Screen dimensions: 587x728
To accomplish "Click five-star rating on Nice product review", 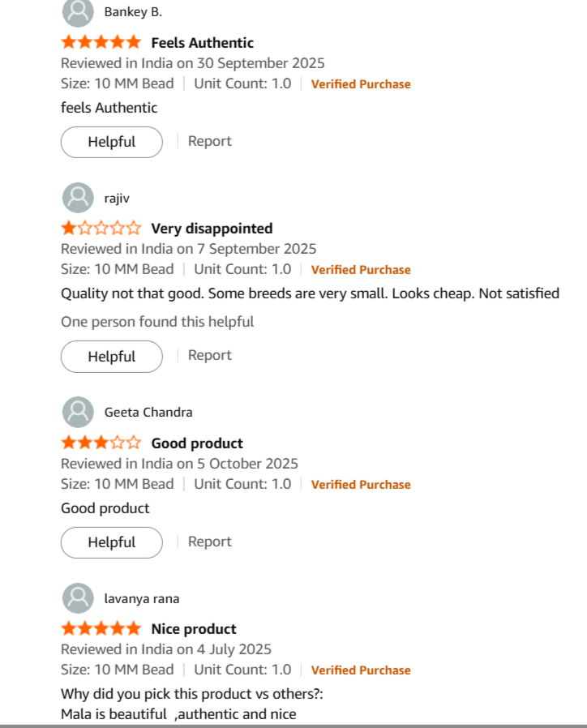I will (101, 629).
